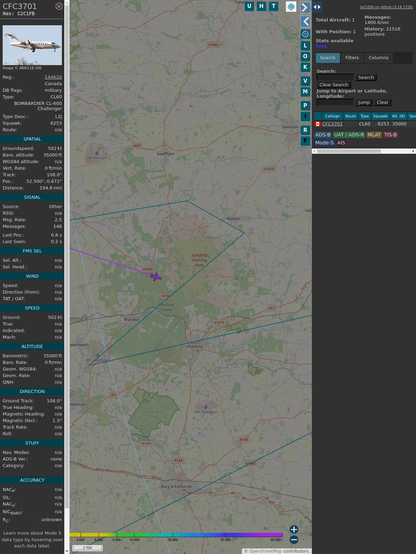Click the H map toggle button

click(261, 6)
